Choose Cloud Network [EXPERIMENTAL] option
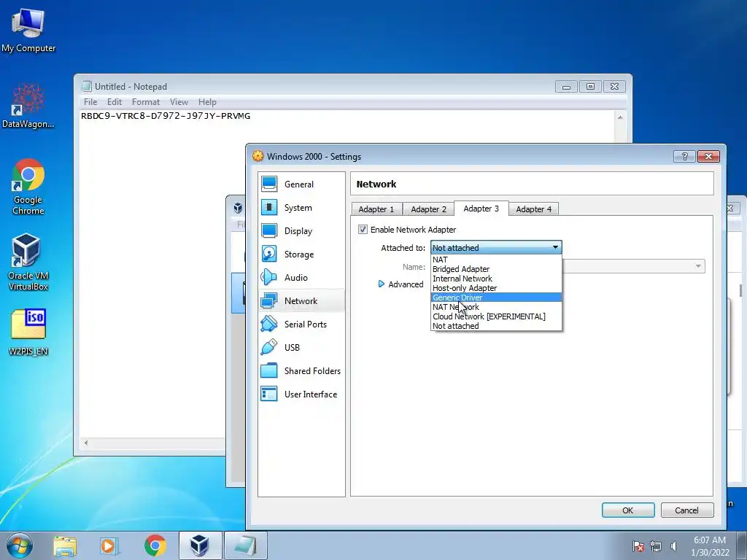The height and width of the screenshot is (560, 747). click(496, 316)
